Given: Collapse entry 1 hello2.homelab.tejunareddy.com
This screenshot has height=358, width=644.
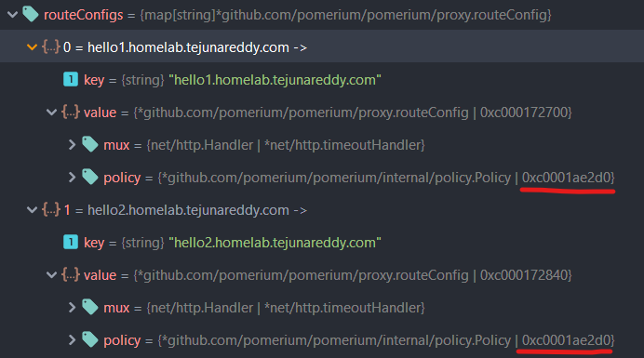Looking at the screenshot, I should pos(32,210).
